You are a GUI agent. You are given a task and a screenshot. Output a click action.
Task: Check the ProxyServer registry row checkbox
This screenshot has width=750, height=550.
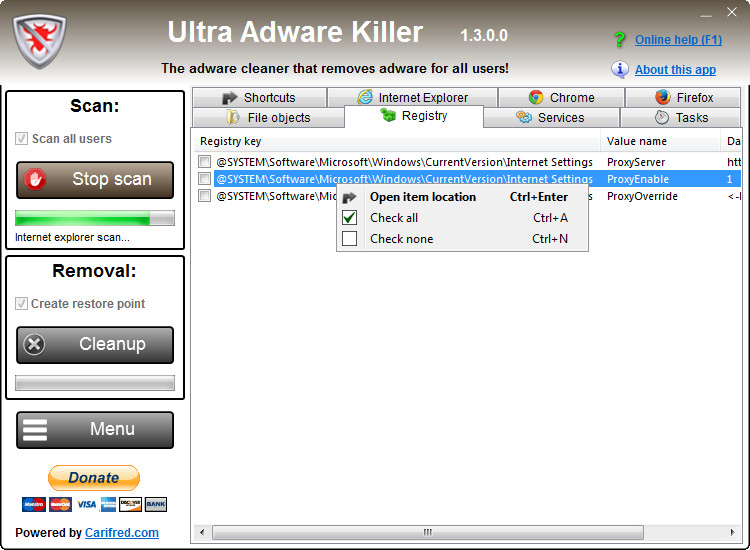pos(204,162)
